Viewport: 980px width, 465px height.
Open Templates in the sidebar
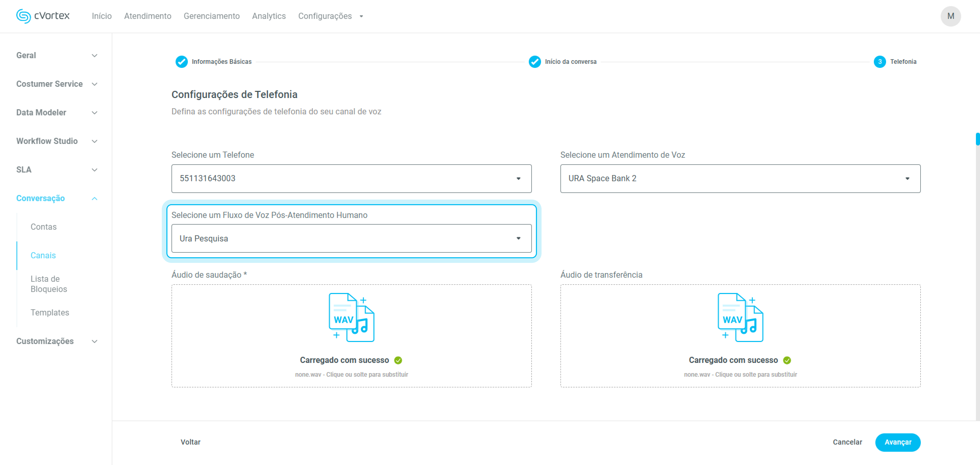[50, 312]
